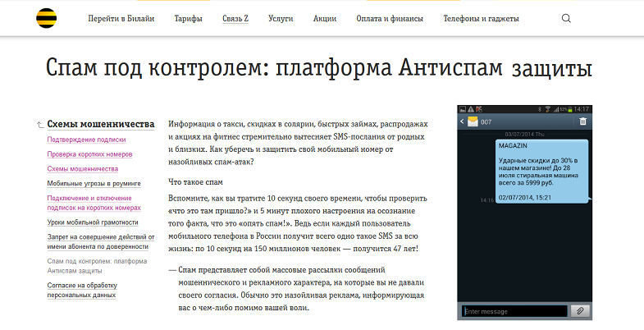The image size is (644, 330).
Task: Tap the trash icon in phone screenshot
Action: click(x=582, y=121)
